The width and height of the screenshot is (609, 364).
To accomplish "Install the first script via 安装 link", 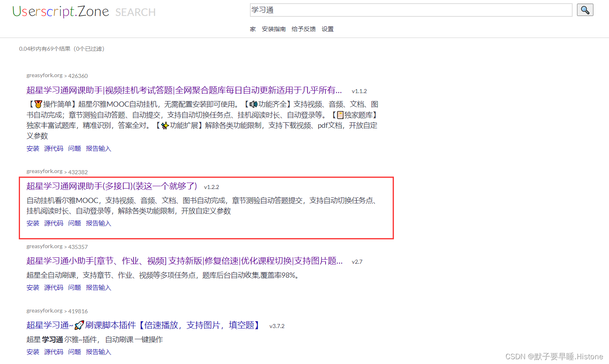I will point(32,148).
